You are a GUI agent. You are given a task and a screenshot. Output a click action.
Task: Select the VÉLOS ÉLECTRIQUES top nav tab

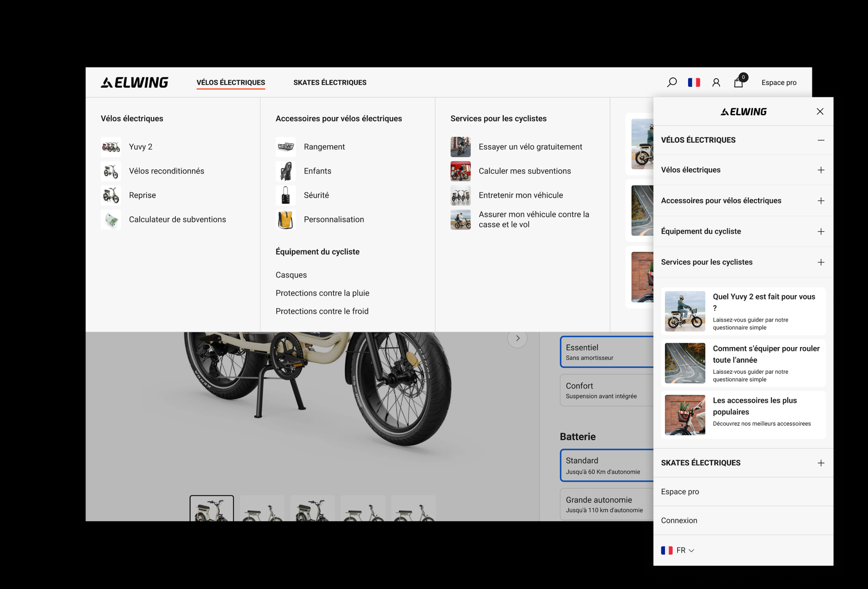pos(231,82)
